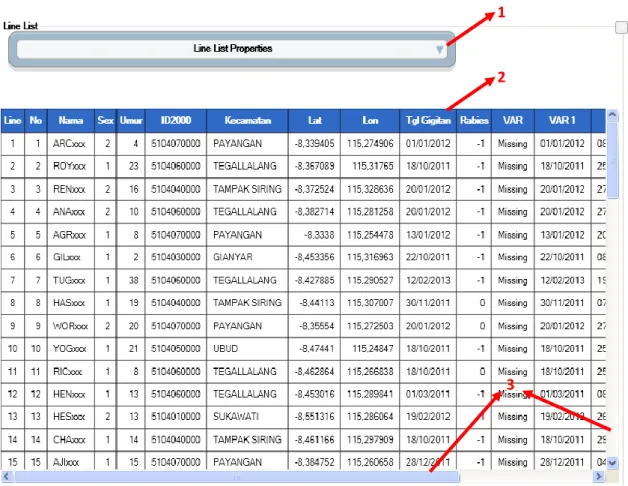Click the UBUD kecamatan cell
The image size is (628, 486).
(248, 349)
